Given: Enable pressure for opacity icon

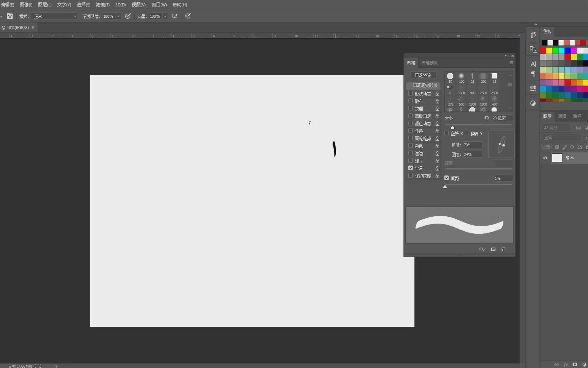Looking at the screenshot, I should tap(128, 16).
